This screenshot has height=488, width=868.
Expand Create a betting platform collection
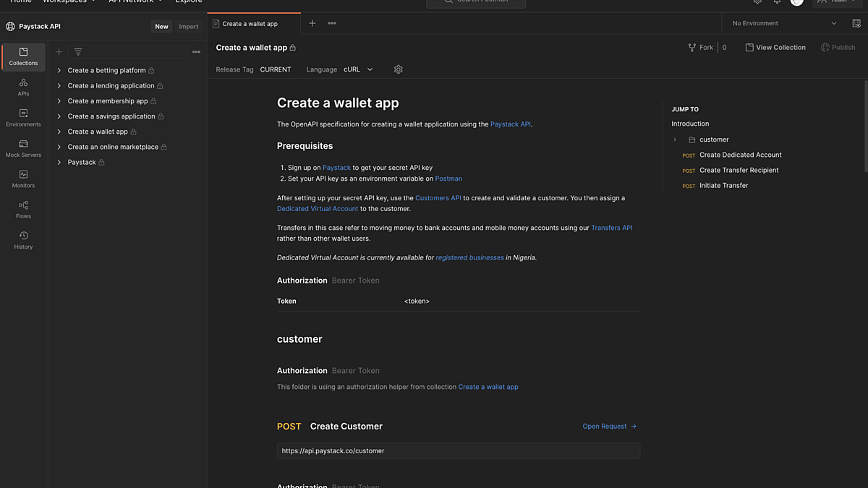pyautogui.click(x=59, y=70)
